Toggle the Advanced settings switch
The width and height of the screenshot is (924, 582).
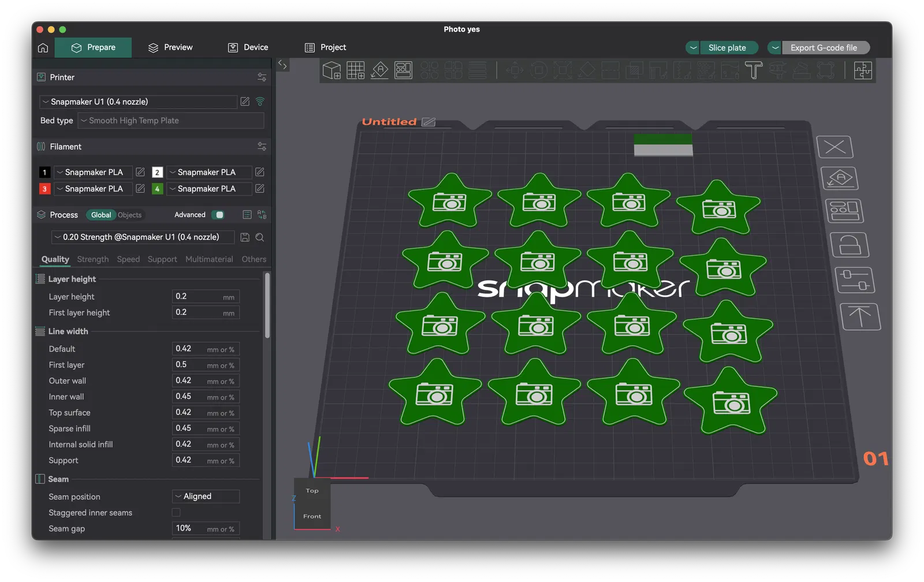[218, 215]
